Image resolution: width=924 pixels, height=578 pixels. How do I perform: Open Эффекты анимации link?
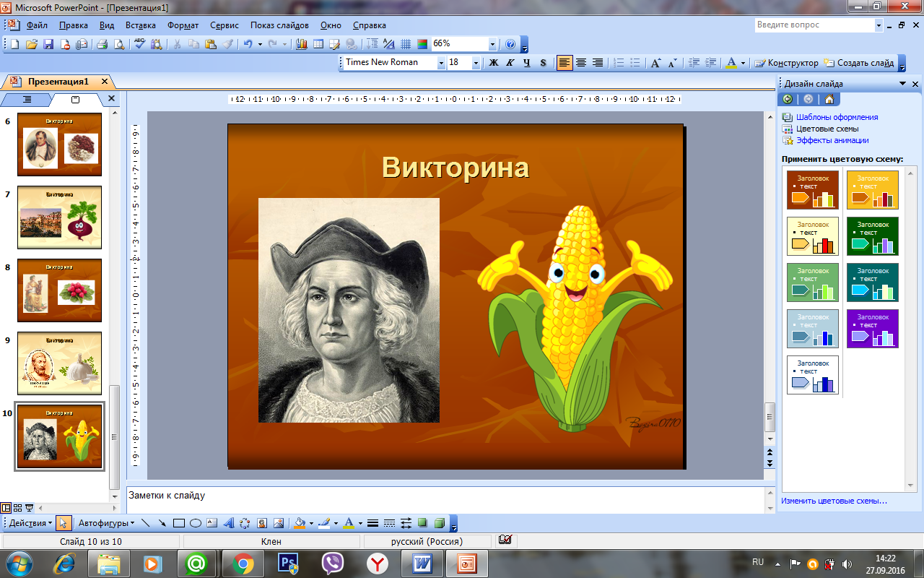832,140
